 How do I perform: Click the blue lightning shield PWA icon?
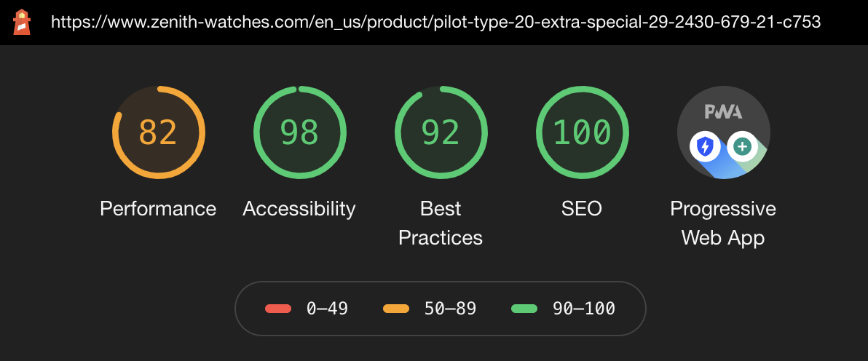click(705, 147)
